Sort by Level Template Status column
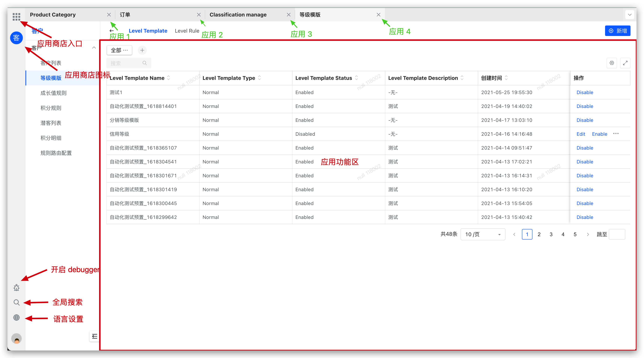 [x=356, y=78]
